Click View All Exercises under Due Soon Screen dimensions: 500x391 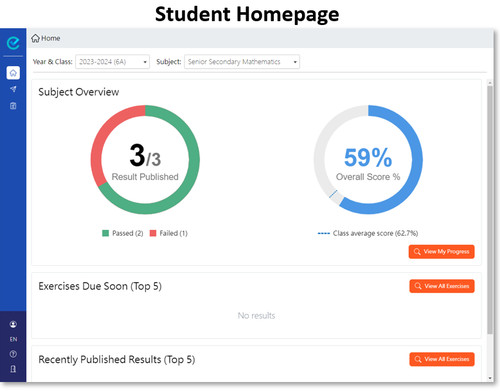[x=442, y=286]
